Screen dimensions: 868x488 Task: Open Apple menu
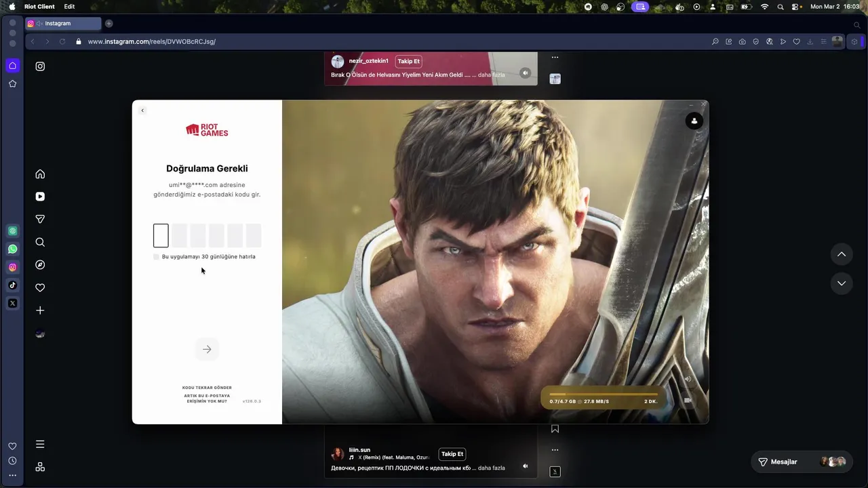pyautogui.click(x=12, y=6)
